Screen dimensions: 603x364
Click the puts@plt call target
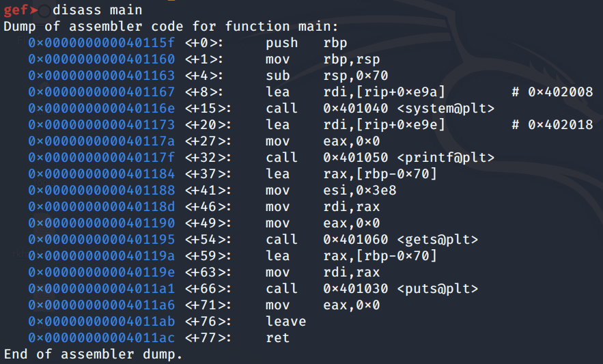point(400,288)
